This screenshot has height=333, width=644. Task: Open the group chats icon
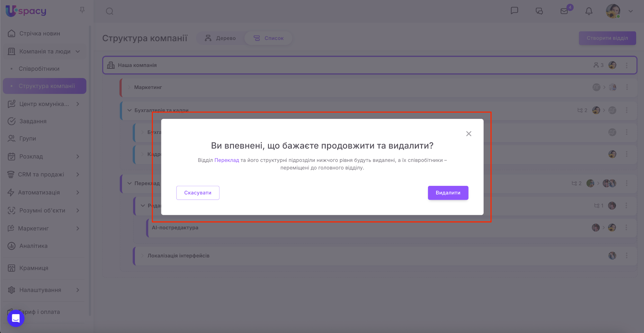539,11
